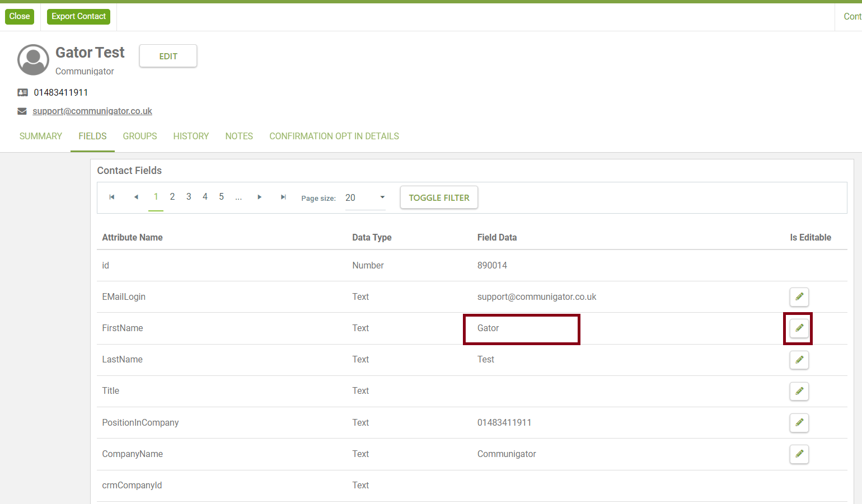Edit the EMailLogin field with pencil icon
This screenshot has height=504, width=862.
tap(799, 297)
